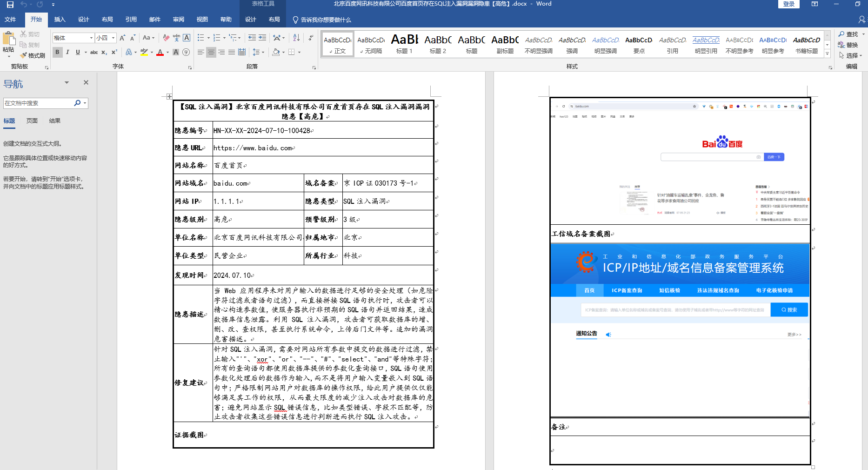Click the 登录 sign-in button

pyautogui.click(x=788, y=4)
